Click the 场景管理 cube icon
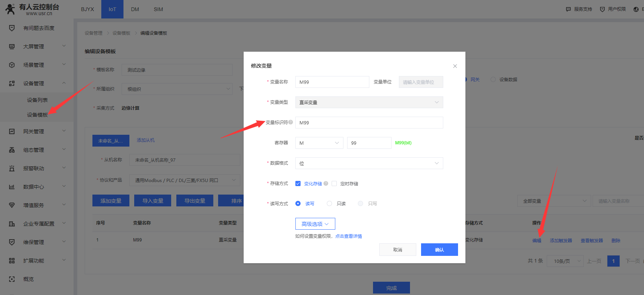The image size is (644, 295). click(x=12, y=65)
